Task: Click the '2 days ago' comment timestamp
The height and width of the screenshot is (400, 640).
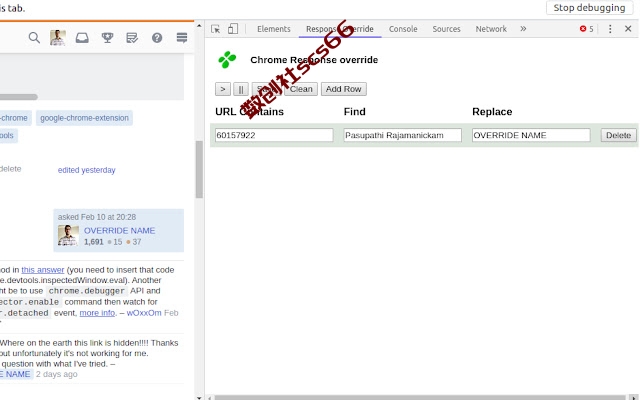Action: (56, 374)
